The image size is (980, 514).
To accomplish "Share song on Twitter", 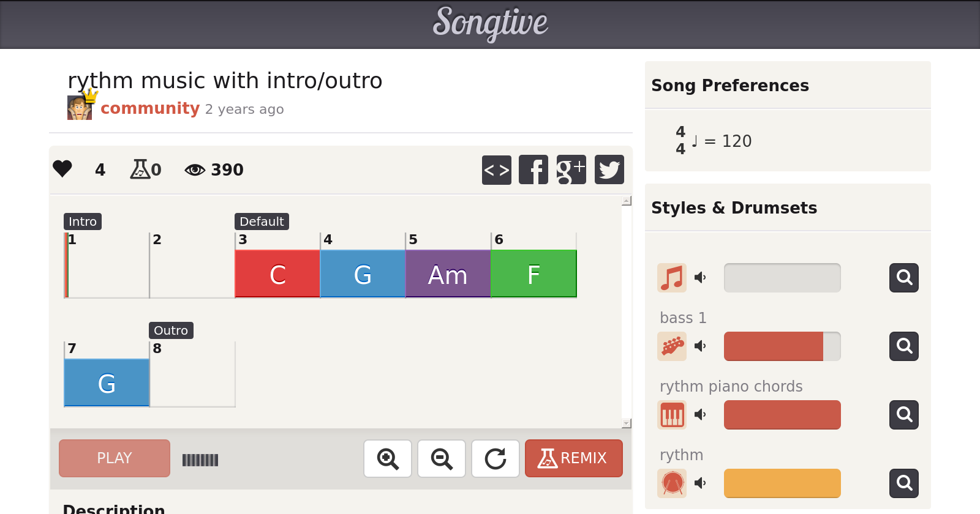I will pos(609,169).
